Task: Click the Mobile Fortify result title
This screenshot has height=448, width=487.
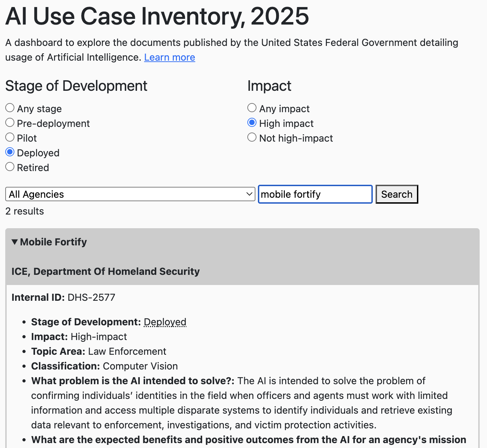Action: point(54,242)
